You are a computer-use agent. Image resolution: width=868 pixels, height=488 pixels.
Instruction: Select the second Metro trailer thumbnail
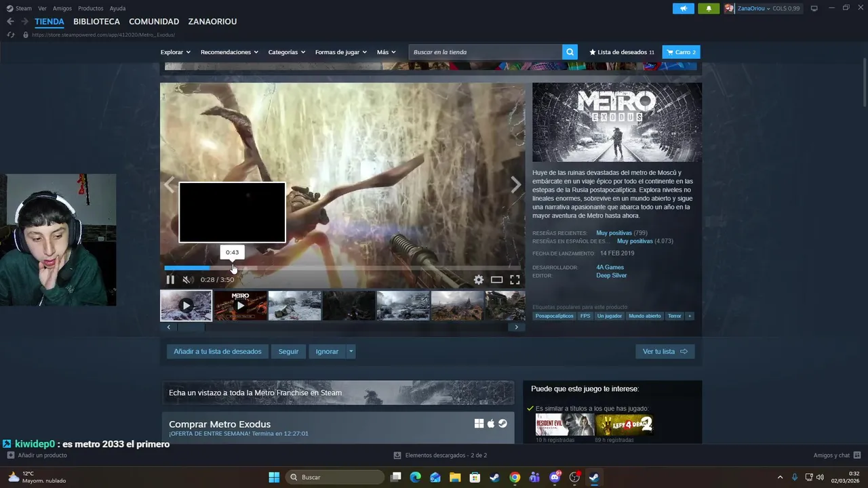pyautogui.click(x=240, y=306)
